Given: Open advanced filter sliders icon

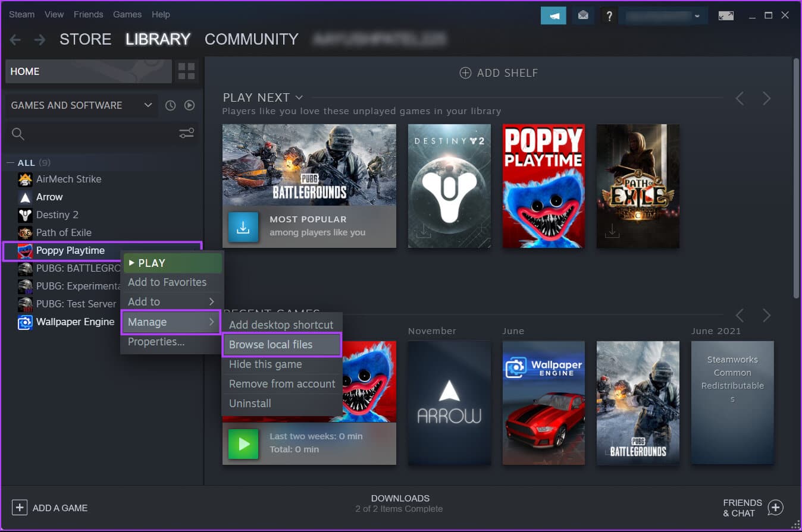Looking at the screenshot, I should (x=187, y=134).
